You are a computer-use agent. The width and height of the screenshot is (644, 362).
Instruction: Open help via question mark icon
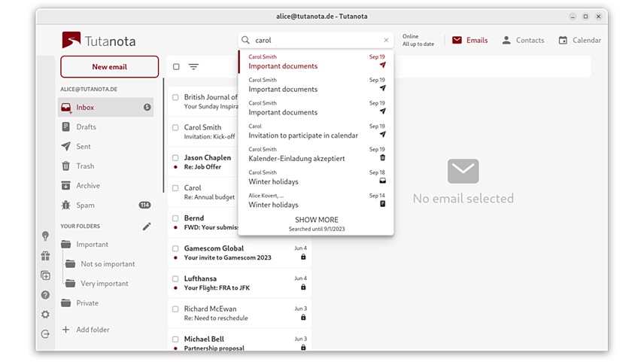pyautogui.click(x=46, y=295)
